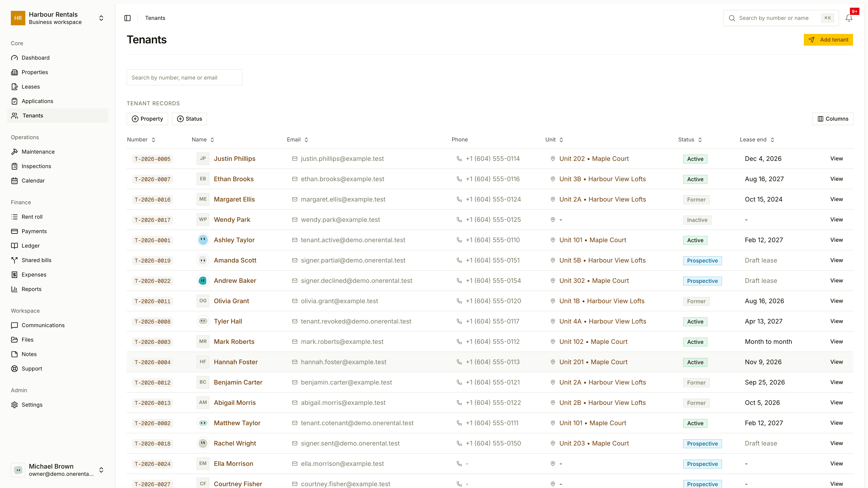Expand the Harbour Rentals workspace switcher
The width and height of the screenshot is (868, 488).
[101, 18]
